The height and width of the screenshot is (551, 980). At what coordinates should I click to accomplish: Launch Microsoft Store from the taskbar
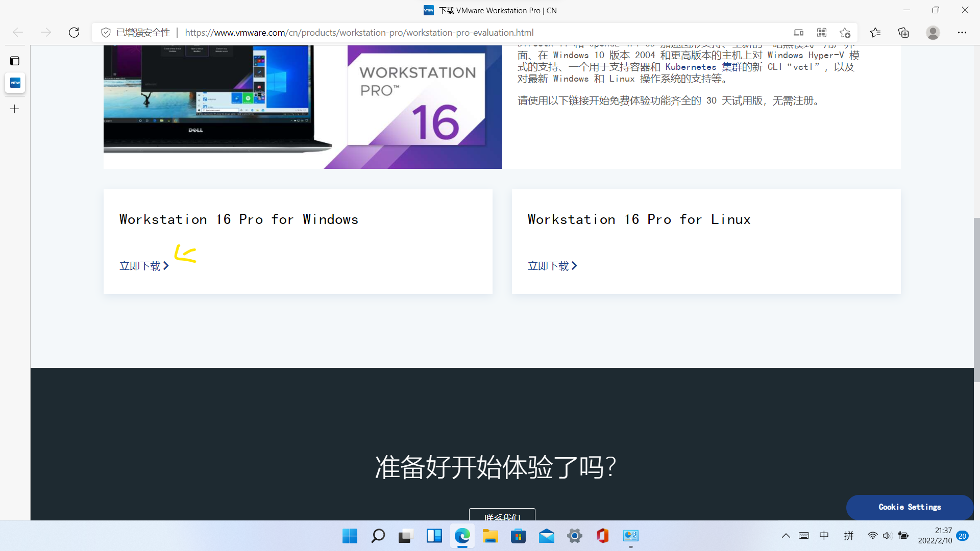[x=518, y=536]
